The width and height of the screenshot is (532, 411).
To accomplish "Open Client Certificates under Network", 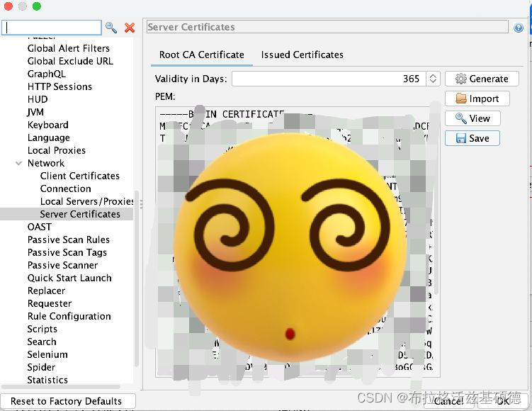I will [80, 176].
